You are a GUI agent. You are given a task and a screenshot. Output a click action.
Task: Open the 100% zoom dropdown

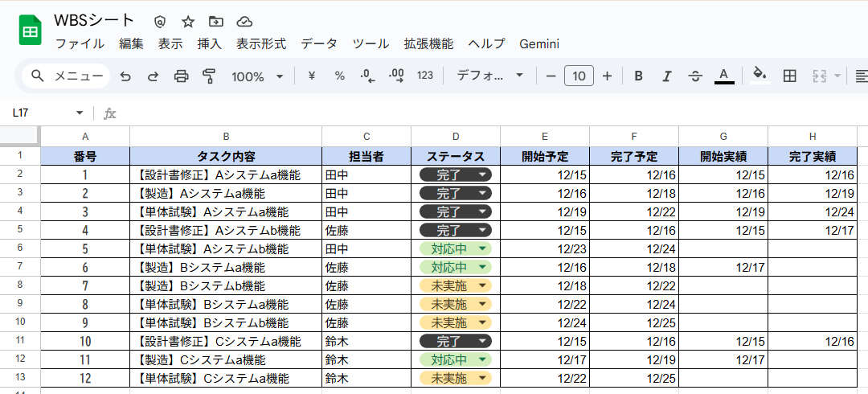coord(257,76)
